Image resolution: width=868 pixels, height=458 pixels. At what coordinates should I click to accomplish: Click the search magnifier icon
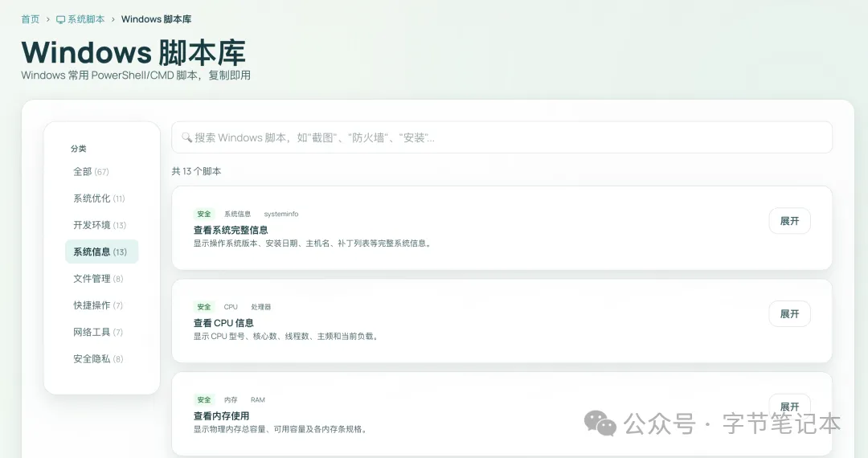coord(186,137)
